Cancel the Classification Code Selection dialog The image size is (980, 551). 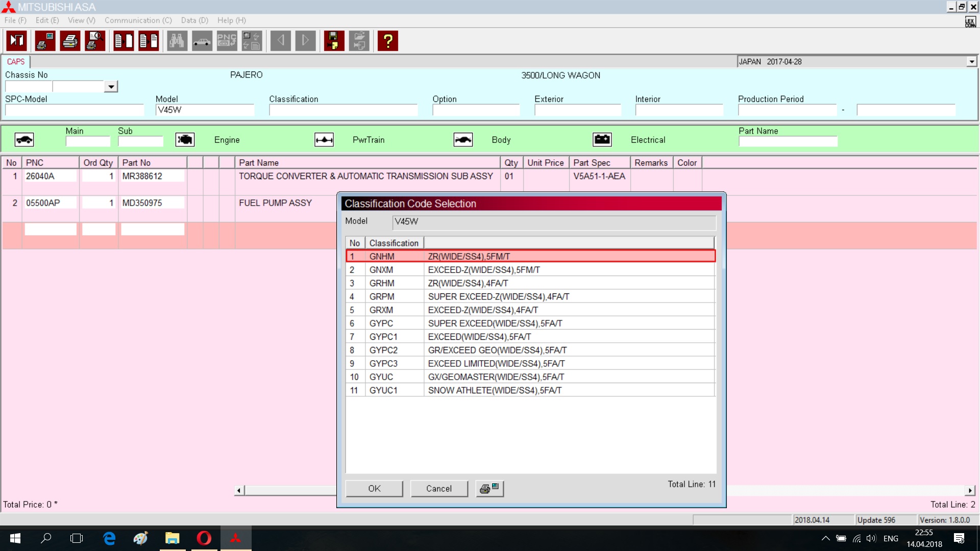439,488
